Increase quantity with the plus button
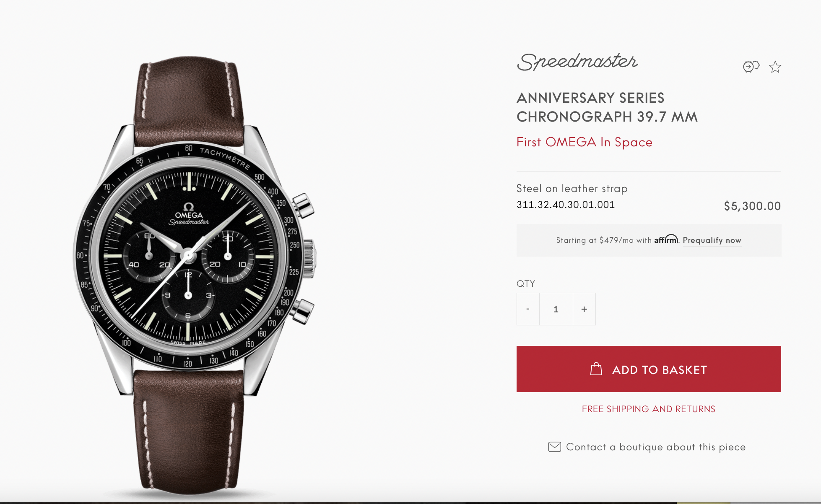821x504 pixels. pos(584,309)
